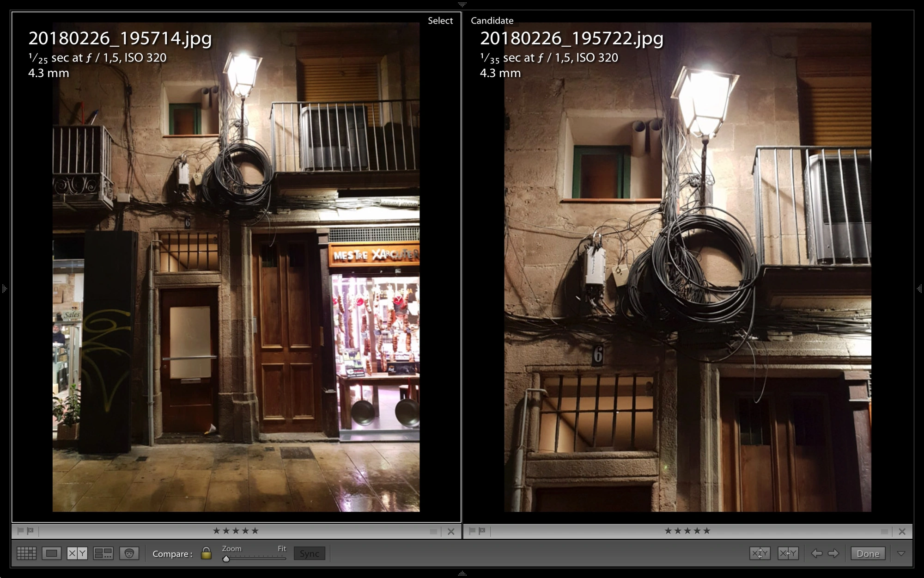Switch to Grid view
Screen dimensions: 924x578
pyautogui.click(x=26, y=553)
